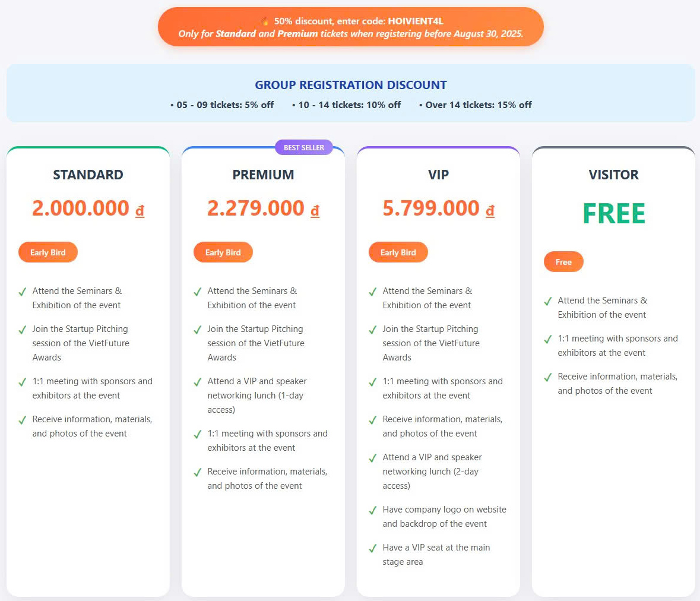Viewport: 700px width, 601px height.
Task: Click checkmark beside VIP seat at main stage
Action: 372,548
